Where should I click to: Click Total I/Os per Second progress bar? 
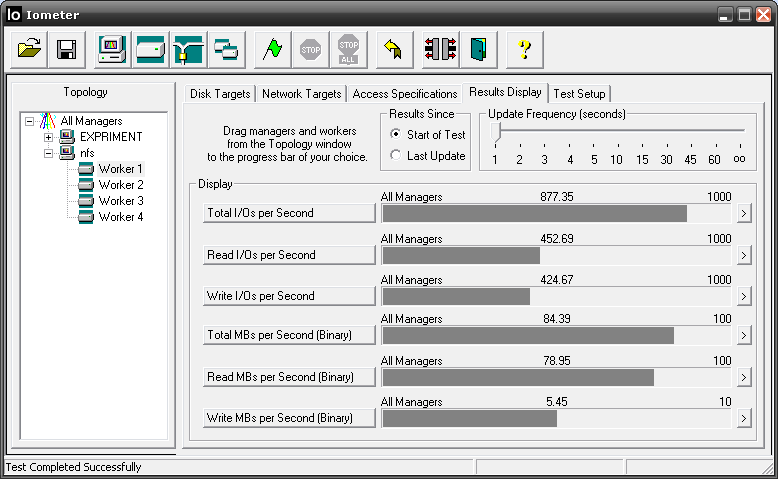(557, 213)
